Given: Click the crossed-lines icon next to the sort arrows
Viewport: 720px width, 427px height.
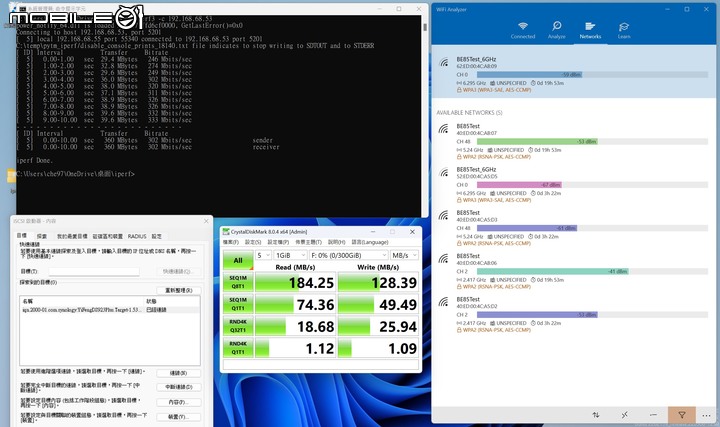Looking at the screenshot, I should click(625, 415).
